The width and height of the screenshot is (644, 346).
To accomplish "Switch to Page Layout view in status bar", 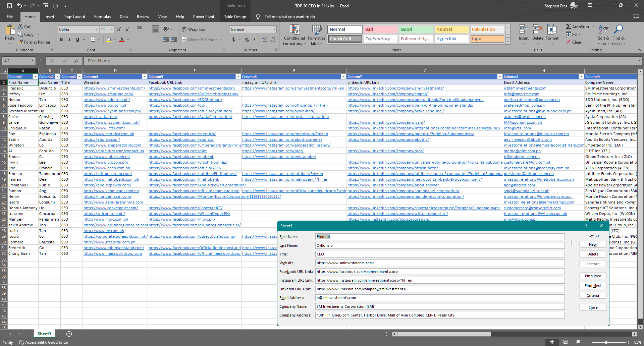I will (x=566, y=342).
